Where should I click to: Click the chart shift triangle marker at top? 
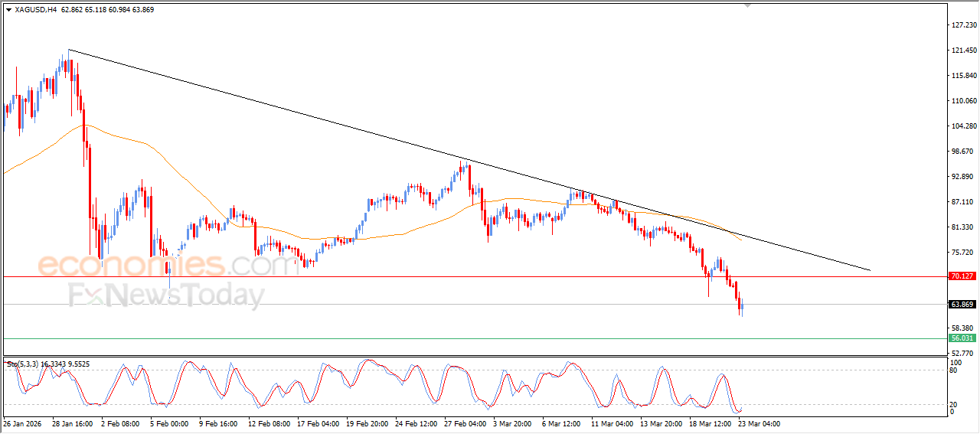[x=749, y=5]
